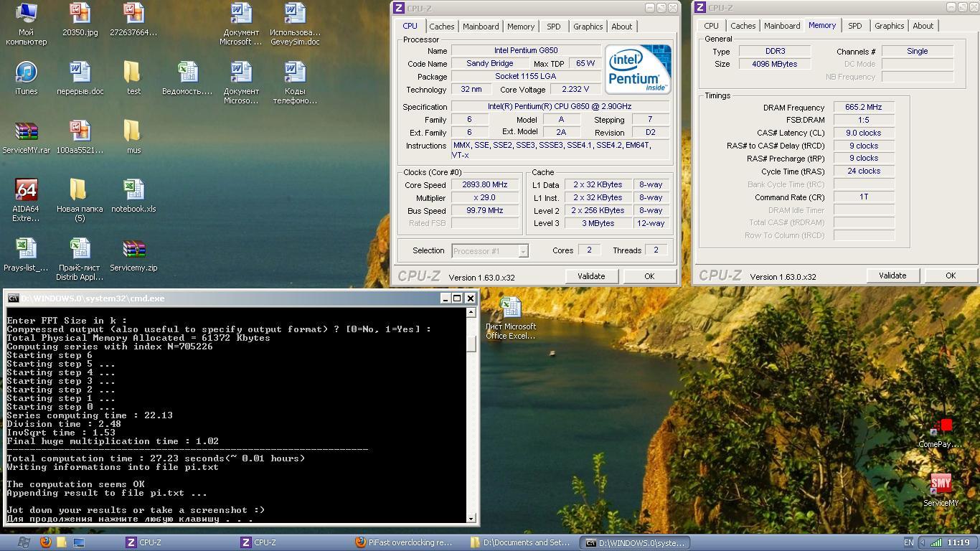The image size is (980, 551).
Task: Open the Ведомость spreadsheet icon
Action: click(187, 72)
